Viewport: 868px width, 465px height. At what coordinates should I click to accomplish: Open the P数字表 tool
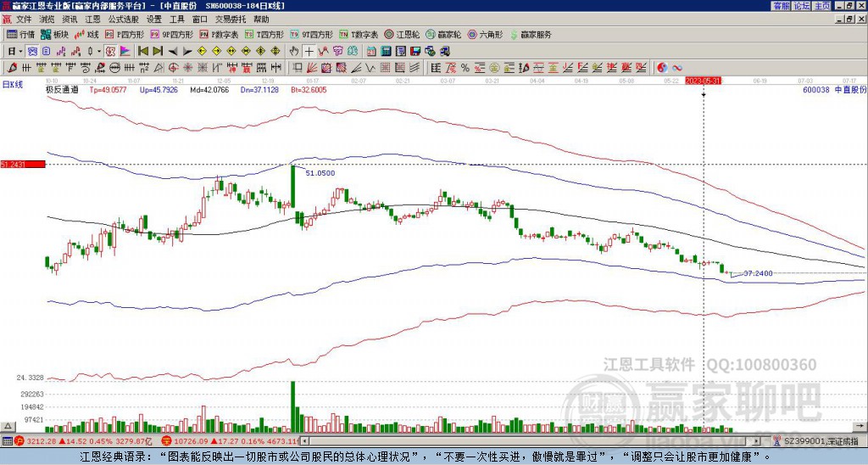pyautogui.click(x=220, y=34)
